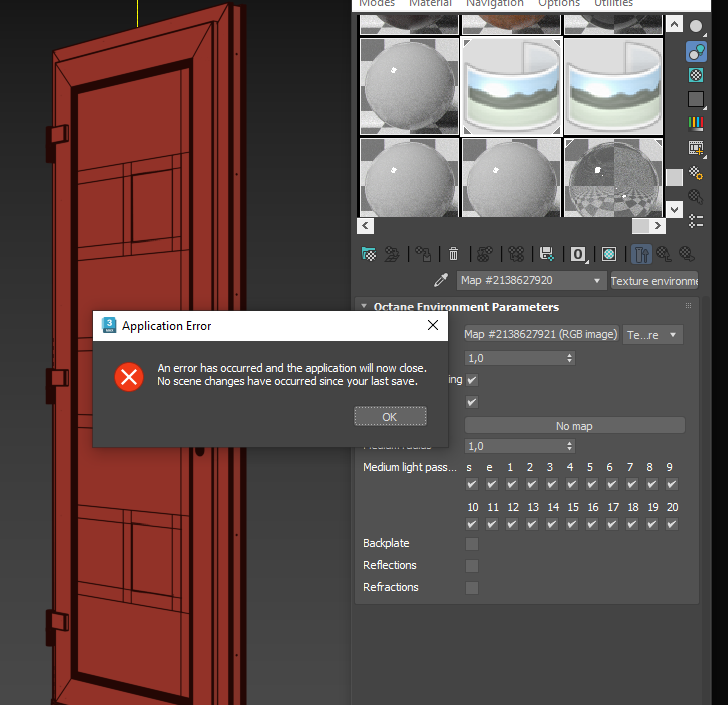Toggle the Backlight icon
This screenshot has width=728, height=705.
click(x=696, y=51)
